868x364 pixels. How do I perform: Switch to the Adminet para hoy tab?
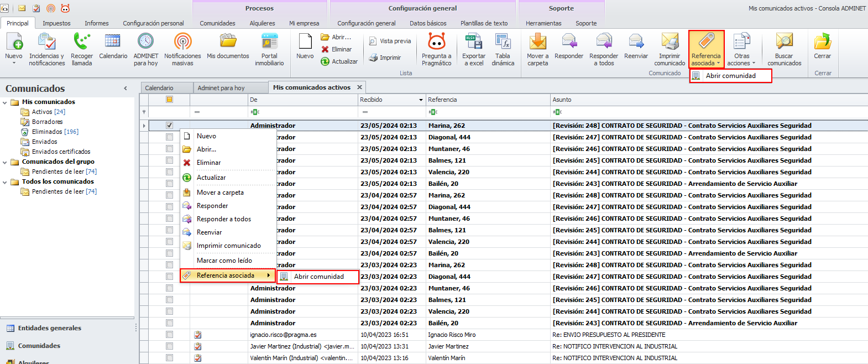click(221, 88)
